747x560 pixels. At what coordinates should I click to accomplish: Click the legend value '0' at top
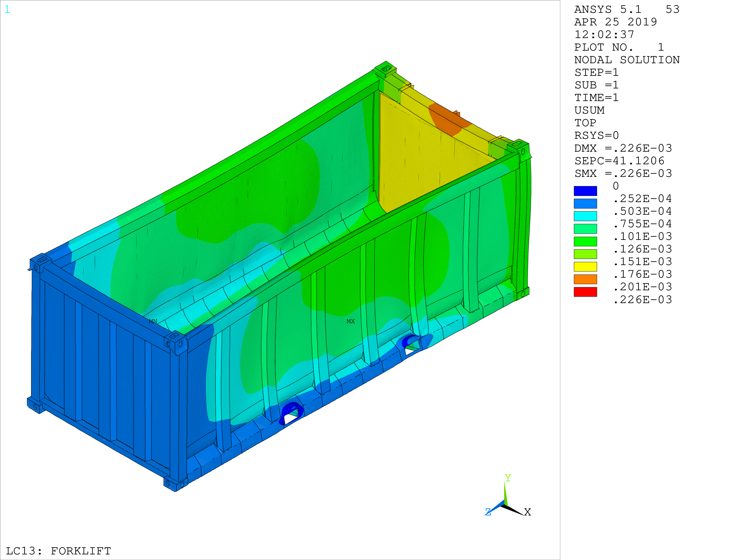coord(616,186)
